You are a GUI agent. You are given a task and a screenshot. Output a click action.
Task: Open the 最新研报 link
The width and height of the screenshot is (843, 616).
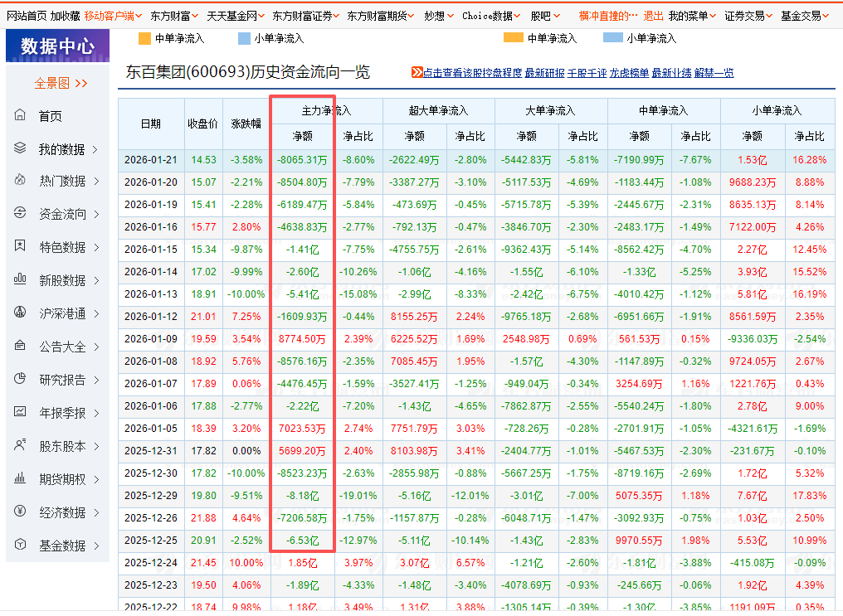(x=544, y=73)
